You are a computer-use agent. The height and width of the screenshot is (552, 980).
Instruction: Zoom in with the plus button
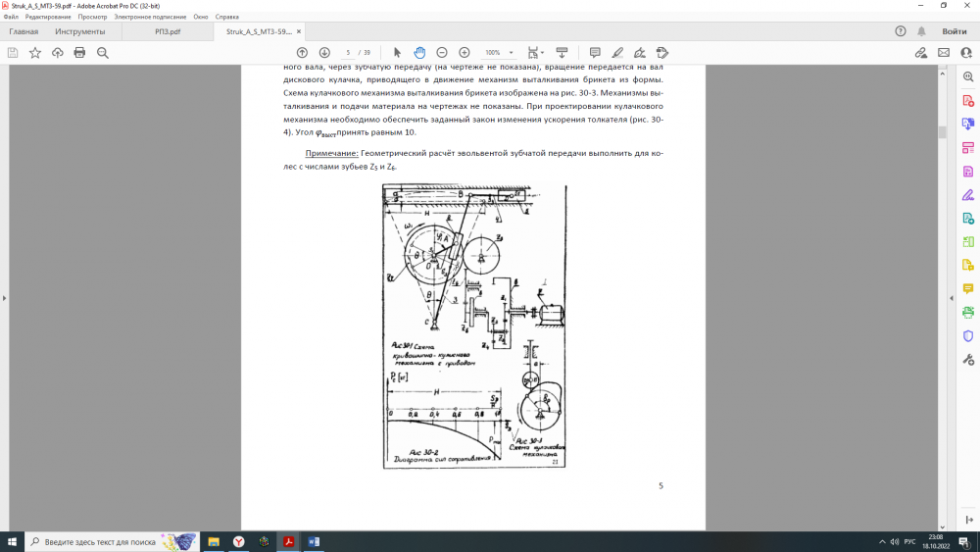pos(465,53)
